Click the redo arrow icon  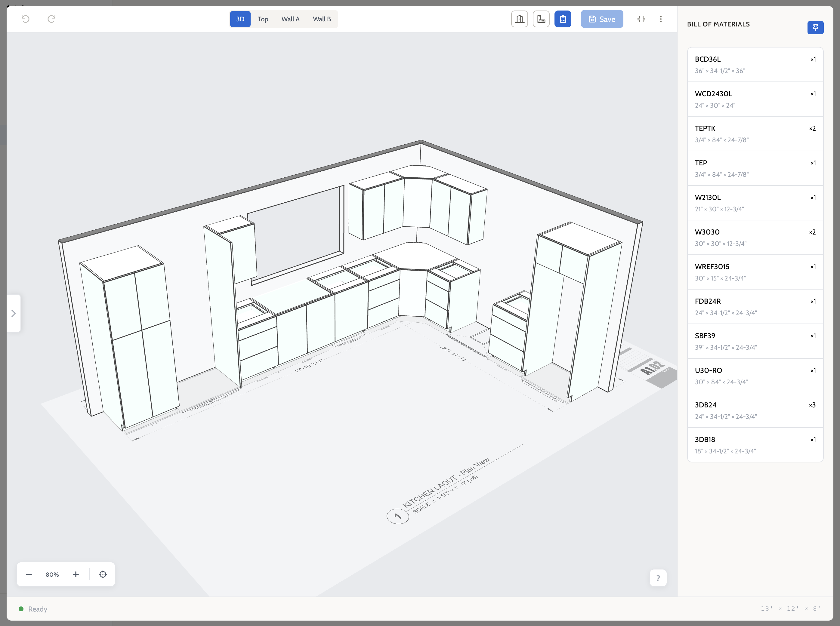point(51,19)
